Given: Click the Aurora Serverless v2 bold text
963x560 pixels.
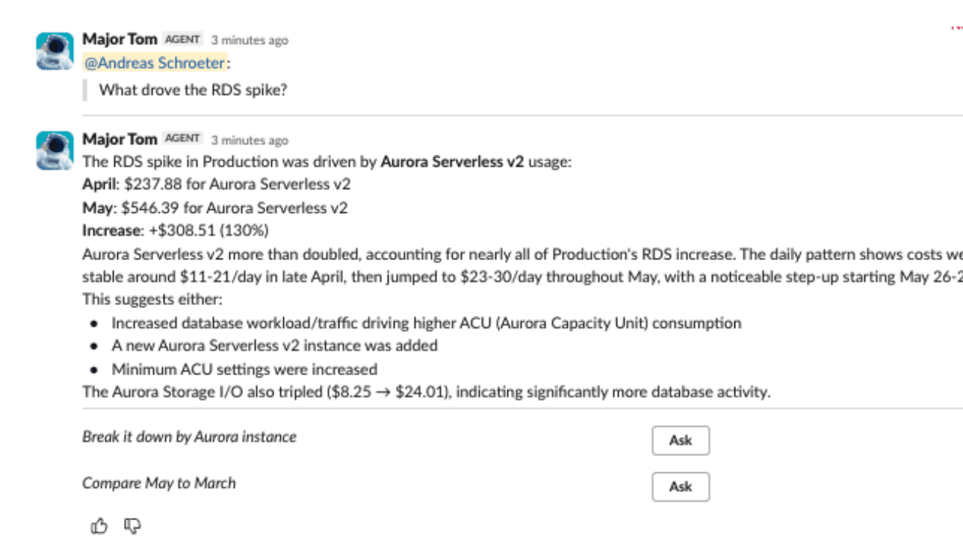Looking at the screenshot, I should (452, 162).
